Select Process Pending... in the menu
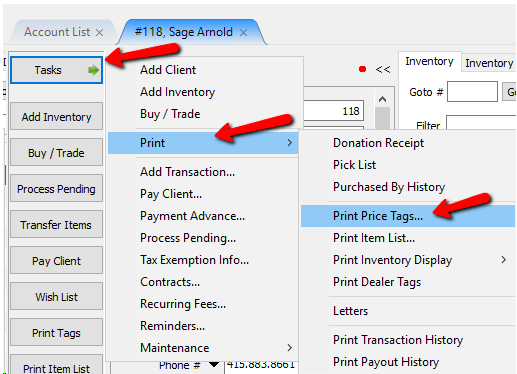Viewport: 517px width, 374px height. point(188,238)
